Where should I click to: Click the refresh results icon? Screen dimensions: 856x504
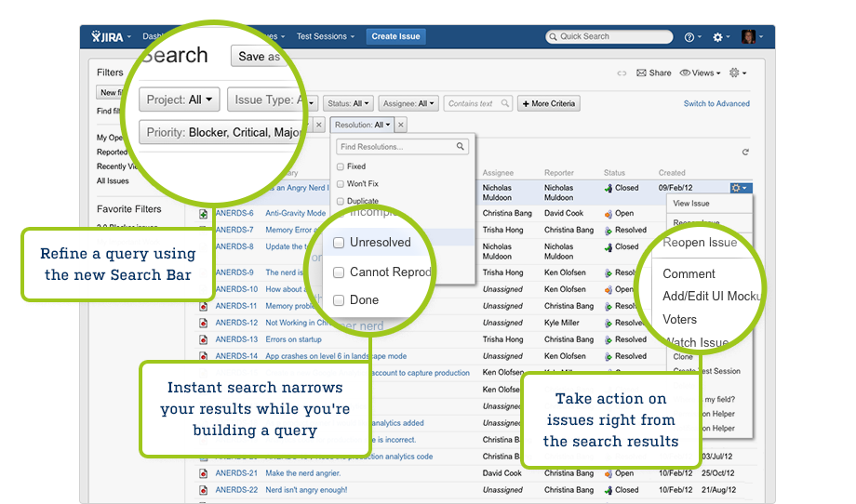click(745, 153)
